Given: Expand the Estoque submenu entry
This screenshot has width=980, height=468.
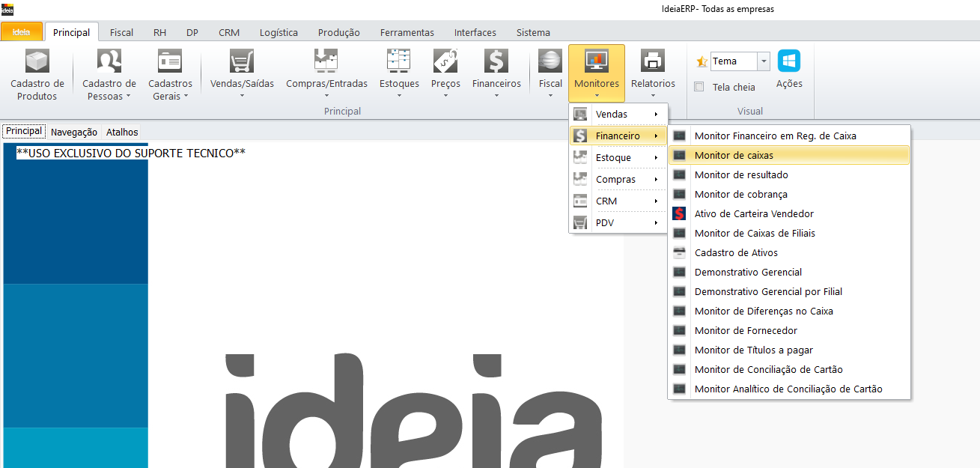Looking at the screenshot, I should (618, 158).
